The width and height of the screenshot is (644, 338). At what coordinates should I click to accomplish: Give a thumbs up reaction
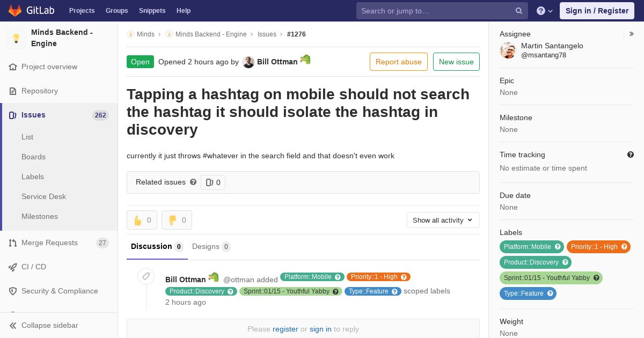click(142, 220)
